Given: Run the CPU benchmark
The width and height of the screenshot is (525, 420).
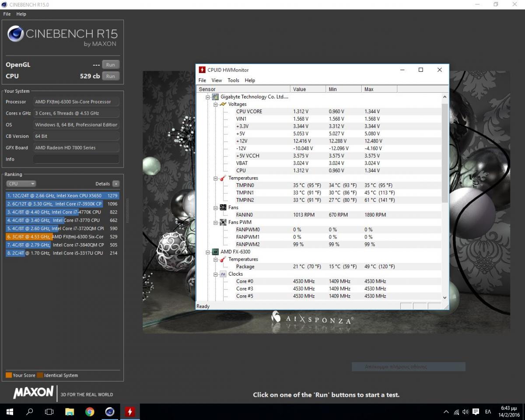Looking at the screenshot, I should click(111, 76).
